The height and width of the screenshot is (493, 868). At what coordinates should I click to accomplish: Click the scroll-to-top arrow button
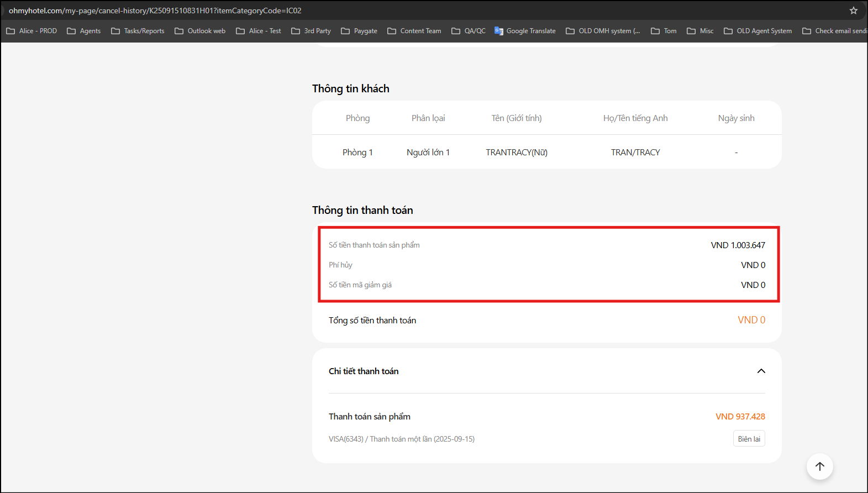pos(819,466)
